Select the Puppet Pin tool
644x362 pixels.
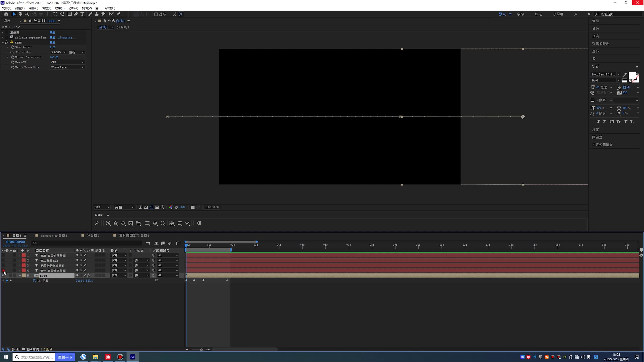[119, 14]
